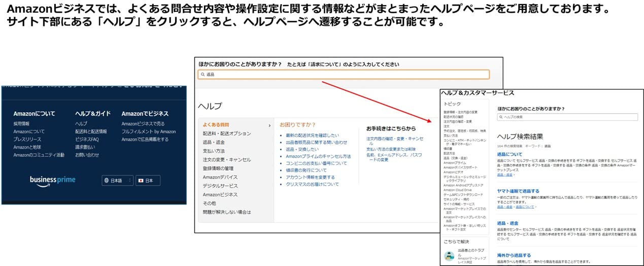Open the 海外から返品する search result
The width and height of the screenshot is (644, 266).
tap(514, 255)
